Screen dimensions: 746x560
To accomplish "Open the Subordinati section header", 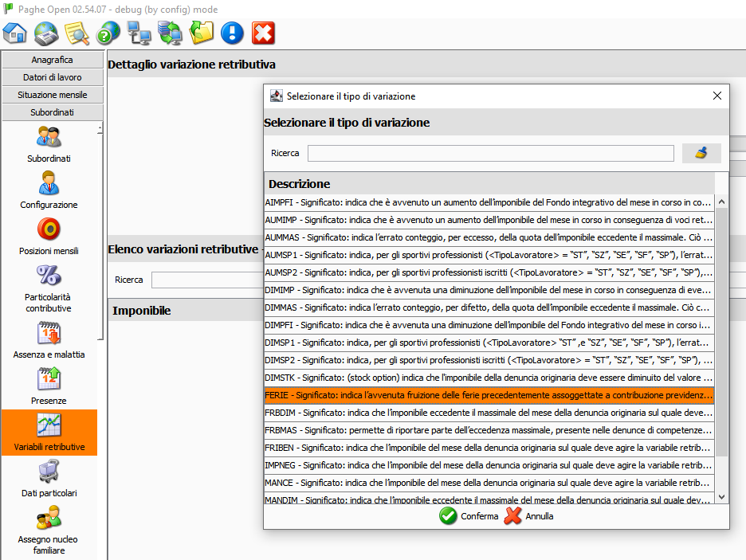I will click(x=53, y=112).
